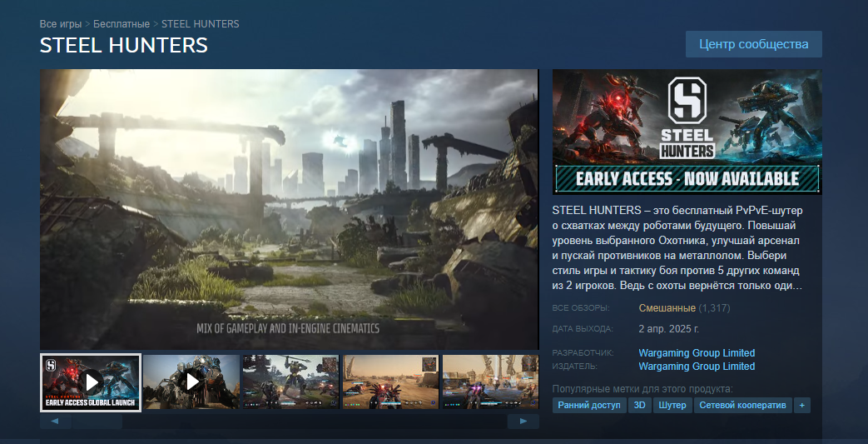Click the Steel Hunters header capsule image

687,132
